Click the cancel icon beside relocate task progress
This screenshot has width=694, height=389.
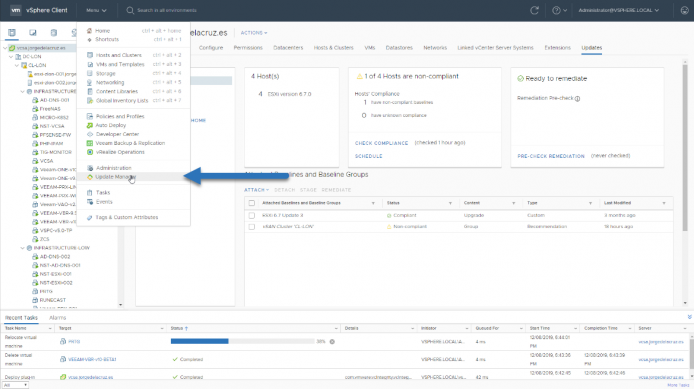click(332, 342)
